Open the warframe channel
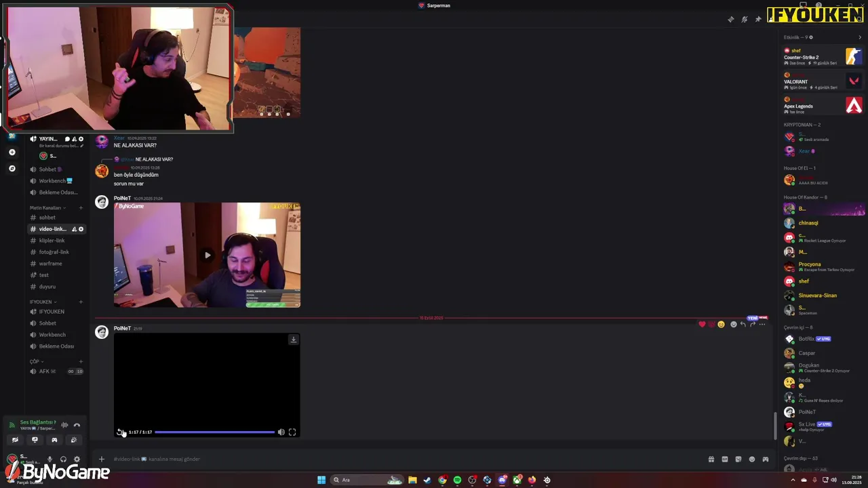Screen dimensions: 868x488 coord(56,264)
